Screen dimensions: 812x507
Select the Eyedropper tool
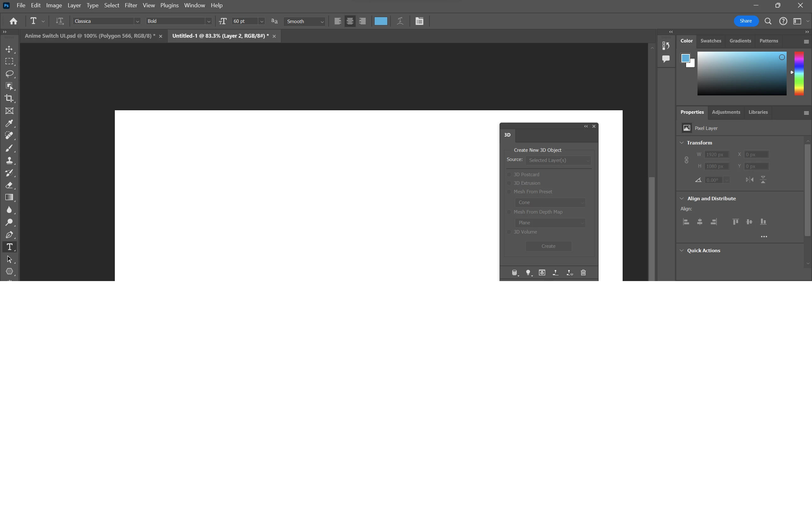(9, 123)
